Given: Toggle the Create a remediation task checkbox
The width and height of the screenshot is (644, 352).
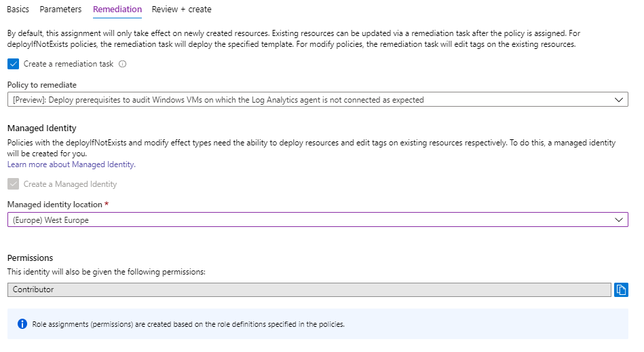Looking at the screenshot, I should tap(13, 64).
